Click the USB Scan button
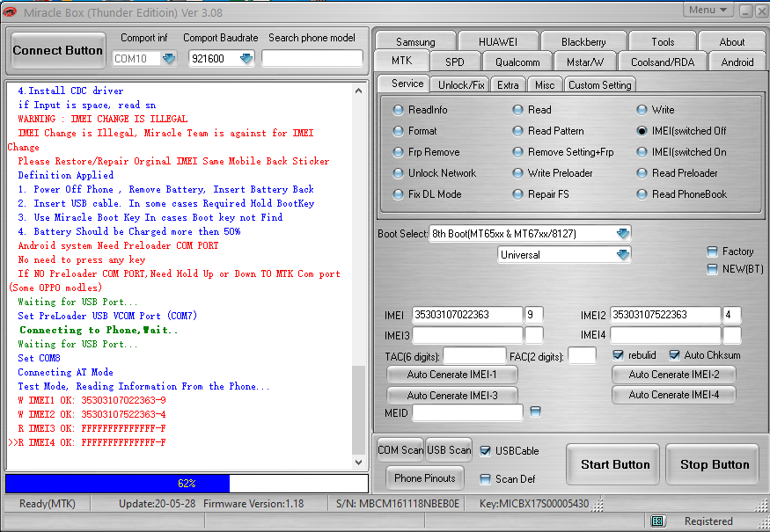 449,450
